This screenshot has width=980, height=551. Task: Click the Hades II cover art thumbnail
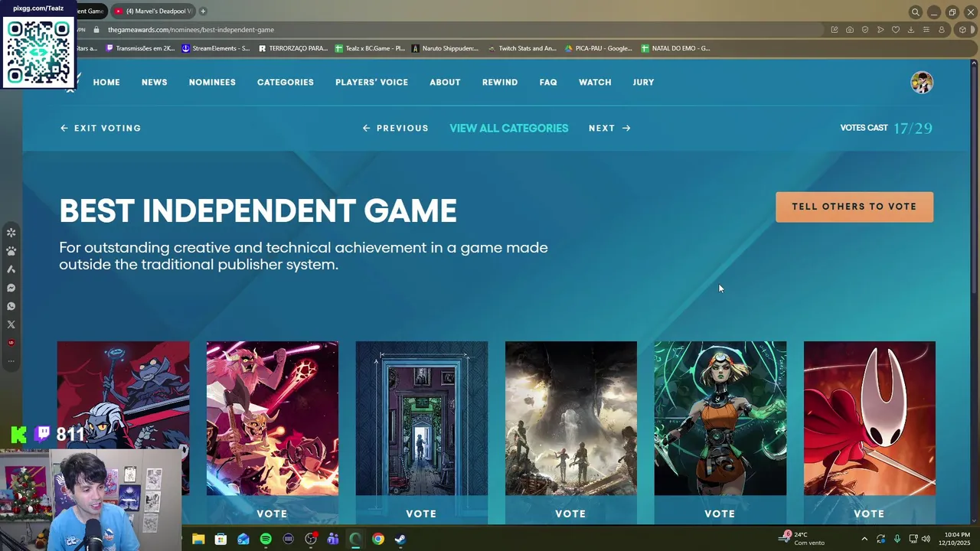[x=720, y=419]
